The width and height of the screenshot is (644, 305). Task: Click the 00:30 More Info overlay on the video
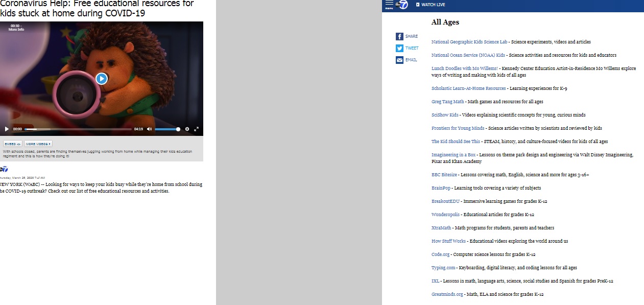point(16,28)
